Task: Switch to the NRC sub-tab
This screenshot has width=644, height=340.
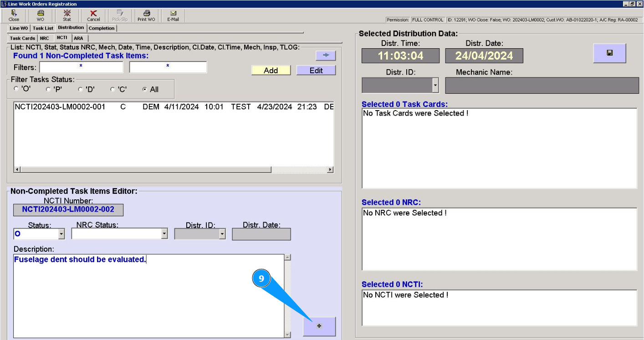Action: [44, 38]
